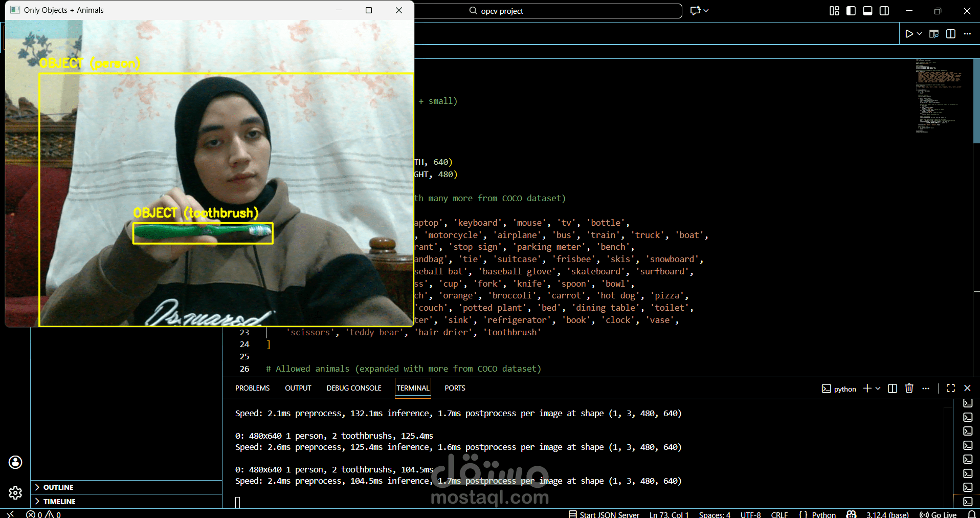The image size is (980, 518).
Task: Create a new terminal with the plus icon
Action: [x=867, y=389]
